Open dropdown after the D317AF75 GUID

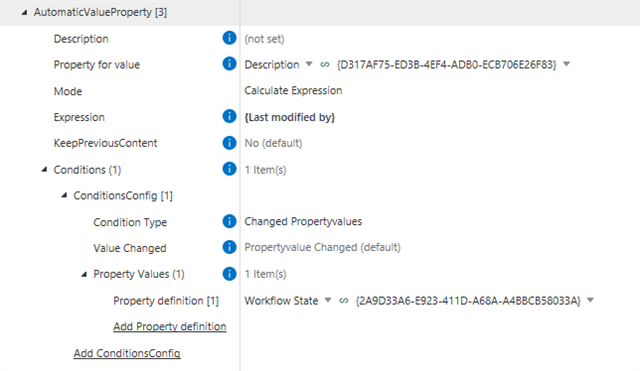(567, 64)
